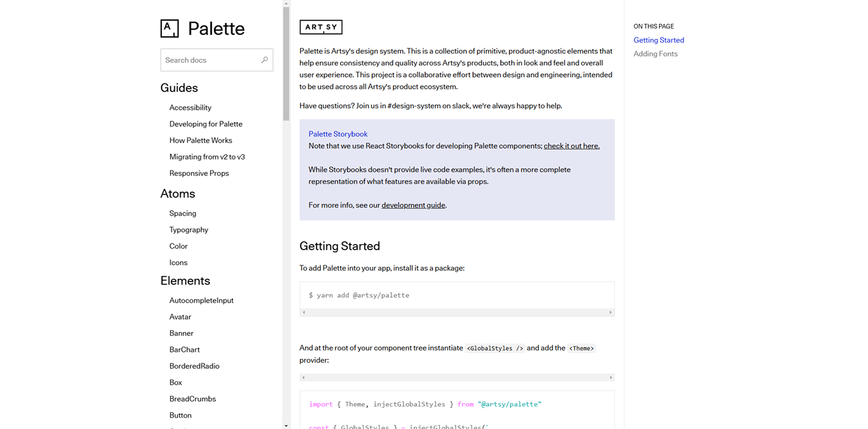868x429 pixels.
Task: Open Box element docs
Action: (175, 383)
